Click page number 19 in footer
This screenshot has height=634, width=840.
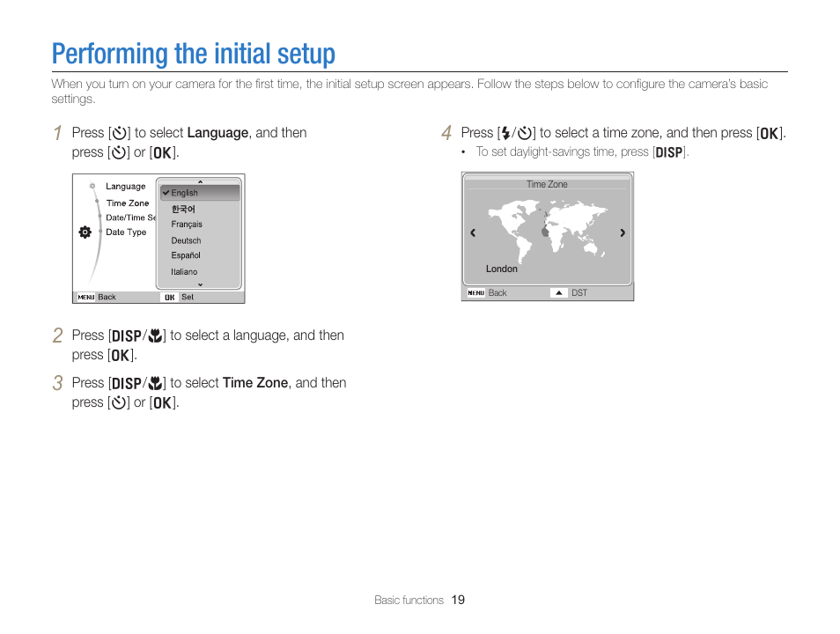pos(458,600)
